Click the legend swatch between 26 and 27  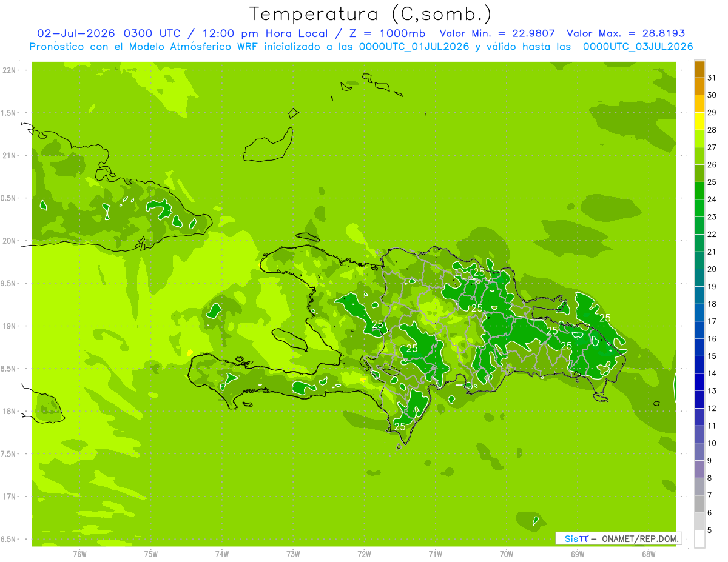(699, 156)
